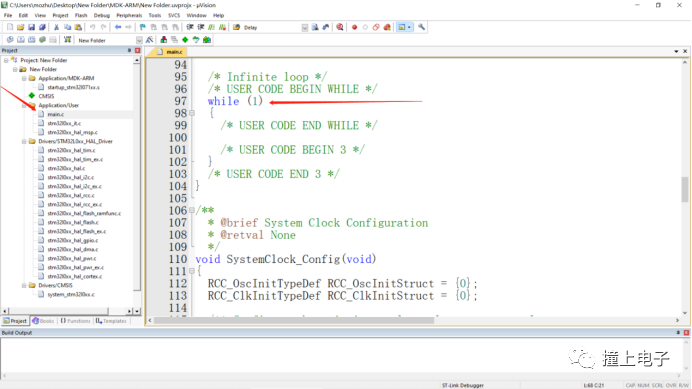Open the Project menu

[x=60, y=15]
